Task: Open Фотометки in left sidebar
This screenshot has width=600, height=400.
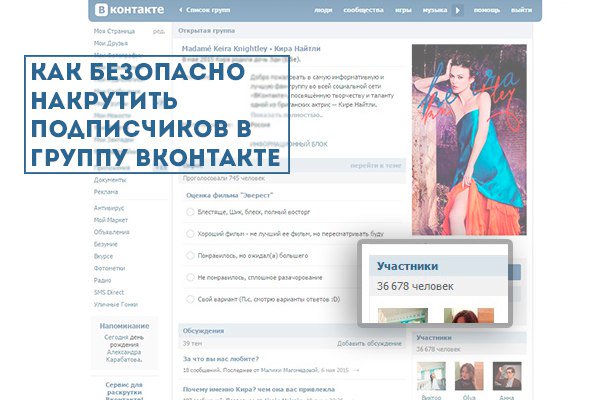Action: 109,268
